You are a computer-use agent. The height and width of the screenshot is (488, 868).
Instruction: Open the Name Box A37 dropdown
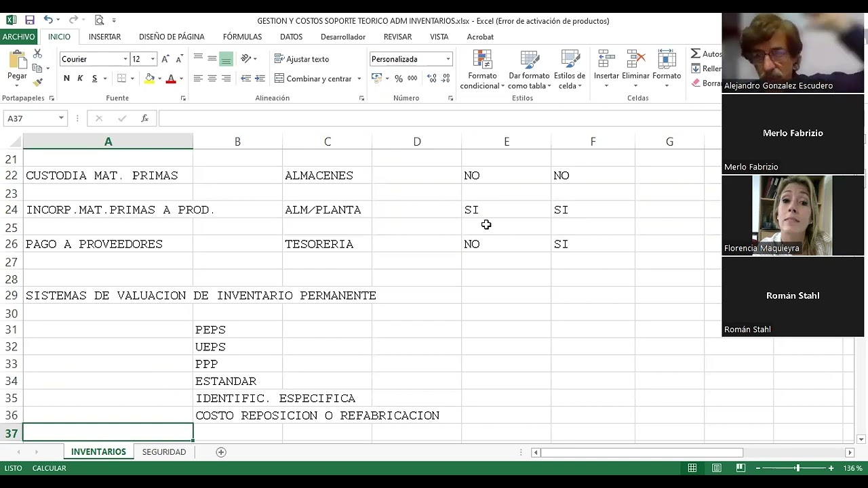pyautogui.click(x=61, y=118)
